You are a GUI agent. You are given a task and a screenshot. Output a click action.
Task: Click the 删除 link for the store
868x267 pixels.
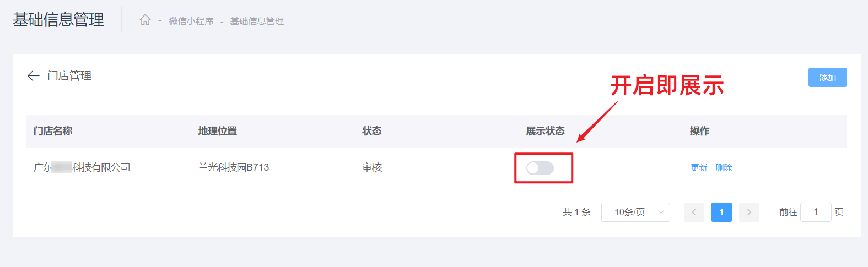(x=724, y=168)
